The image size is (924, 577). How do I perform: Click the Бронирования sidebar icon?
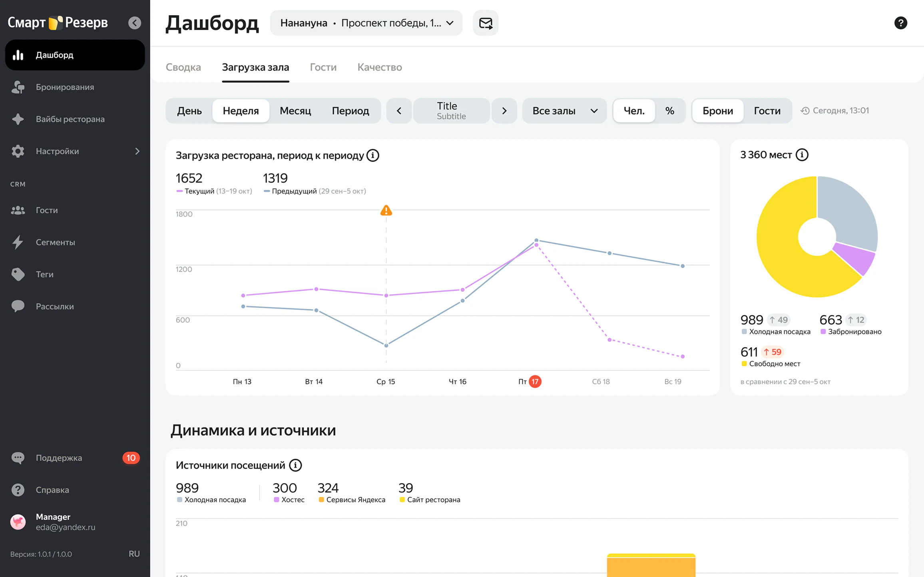(18, 87)
